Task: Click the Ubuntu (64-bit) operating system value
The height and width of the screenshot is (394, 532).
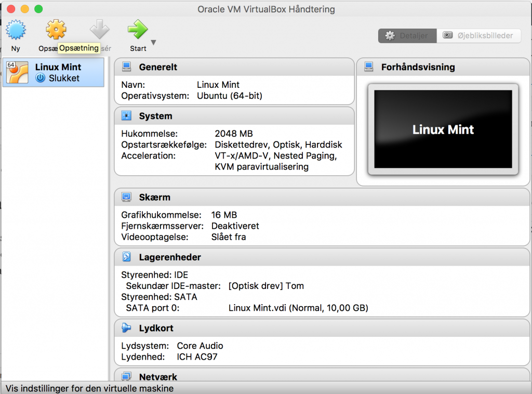Action: [x=230, y=96]
